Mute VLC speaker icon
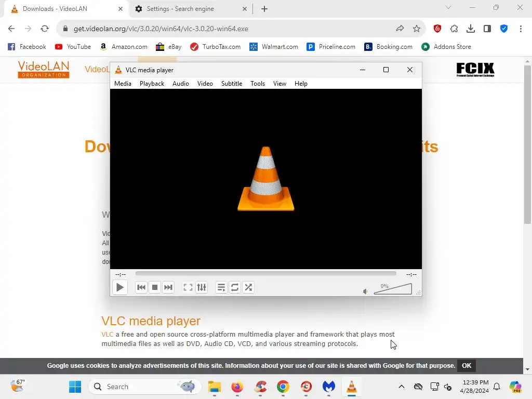The image size is (532, 399). click(365, 291)
